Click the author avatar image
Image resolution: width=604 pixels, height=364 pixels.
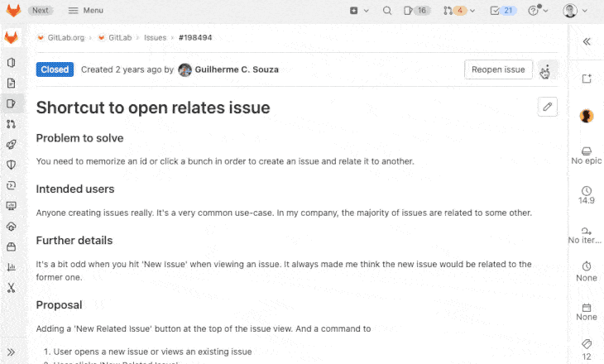185,69
